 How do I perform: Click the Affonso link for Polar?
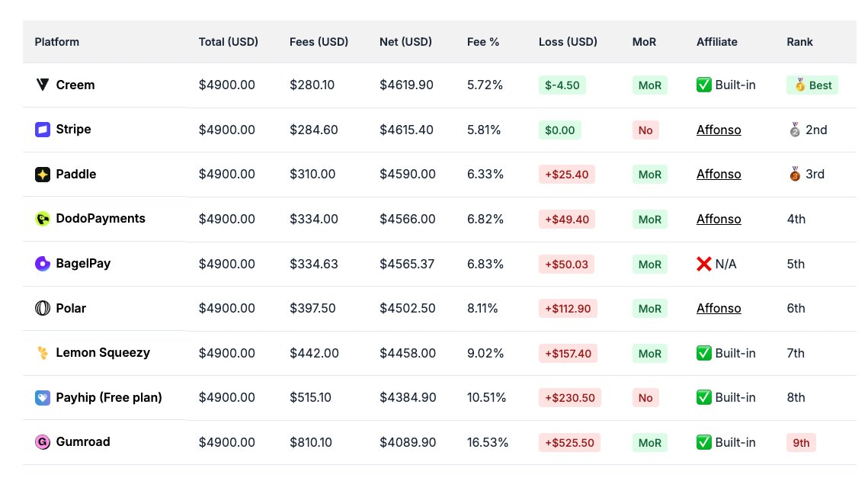719,308
